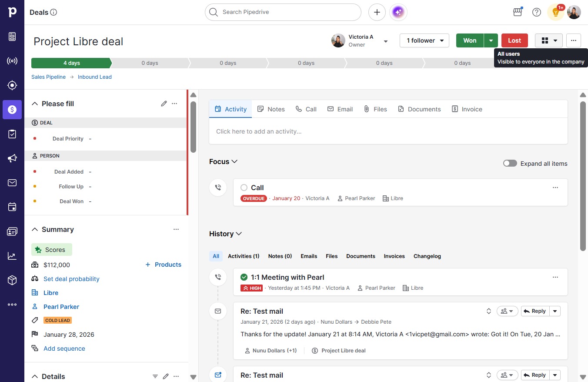Open Calendar activities icon in sidebar

coord(12,207)
